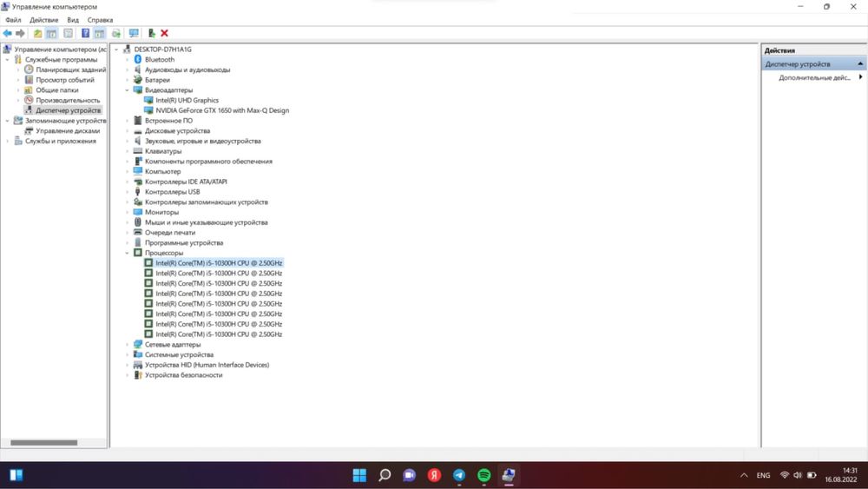This screenshot has height=489, width=868.
Task: Open Spotify from the taskbar
Action: 483,475
